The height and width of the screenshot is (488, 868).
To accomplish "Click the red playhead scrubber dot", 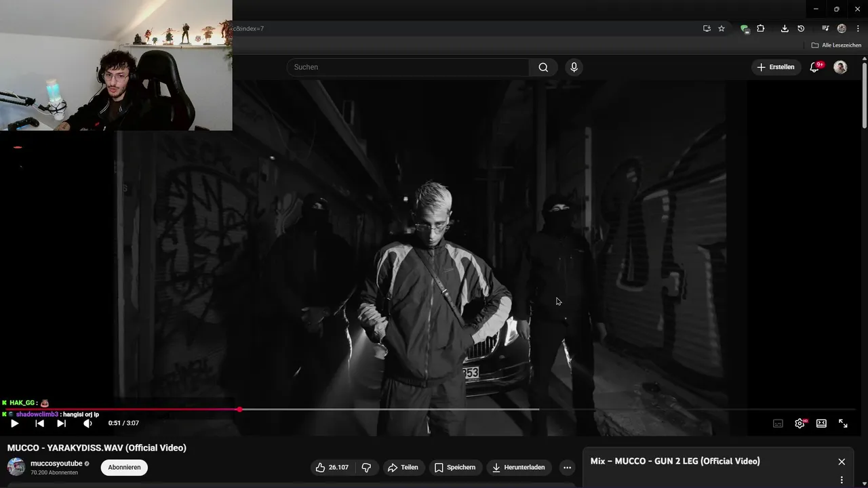I will 239,409.
